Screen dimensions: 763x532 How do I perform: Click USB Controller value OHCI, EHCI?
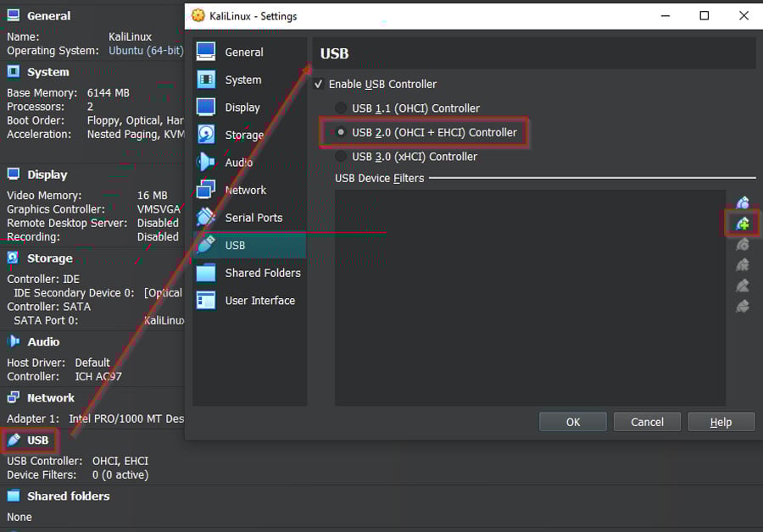pos(120,461)
